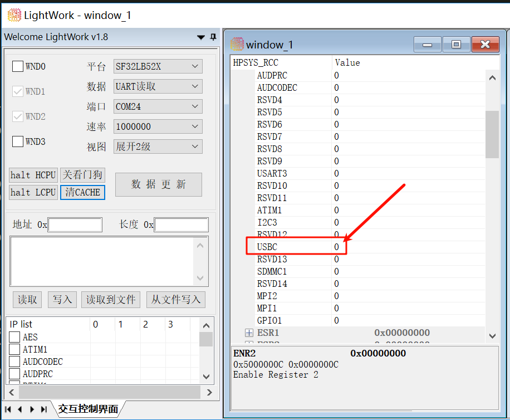Tick the AES checkbox in IP list
The image size is (510, 420).
coord(15,337)
